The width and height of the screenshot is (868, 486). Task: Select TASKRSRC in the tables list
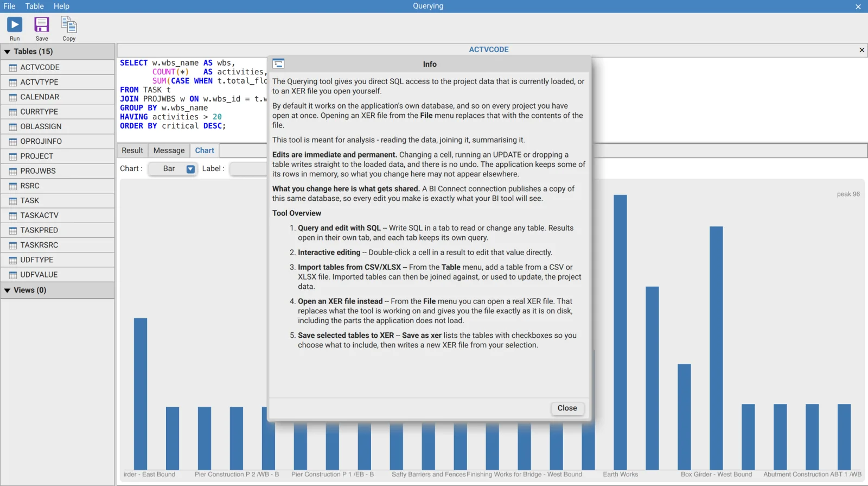[x=58, y=245]
